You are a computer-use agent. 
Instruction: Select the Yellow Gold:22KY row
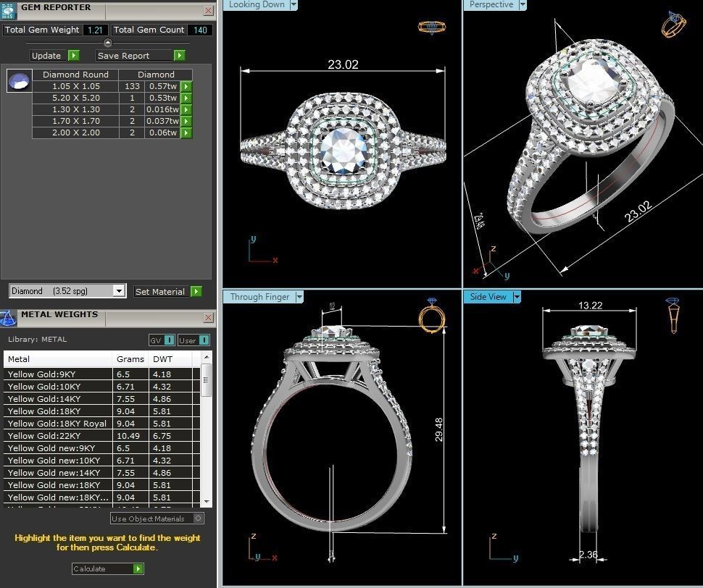(x=101, y=436)
